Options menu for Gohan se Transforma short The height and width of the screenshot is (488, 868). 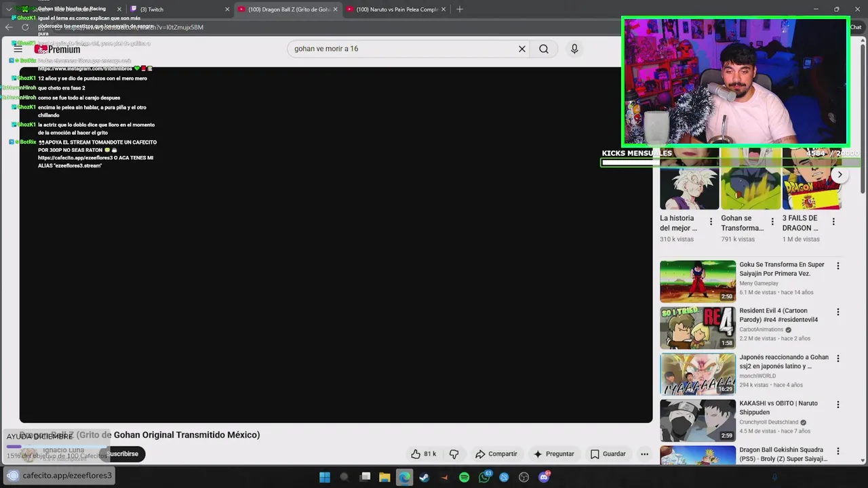tap(772, 222)
